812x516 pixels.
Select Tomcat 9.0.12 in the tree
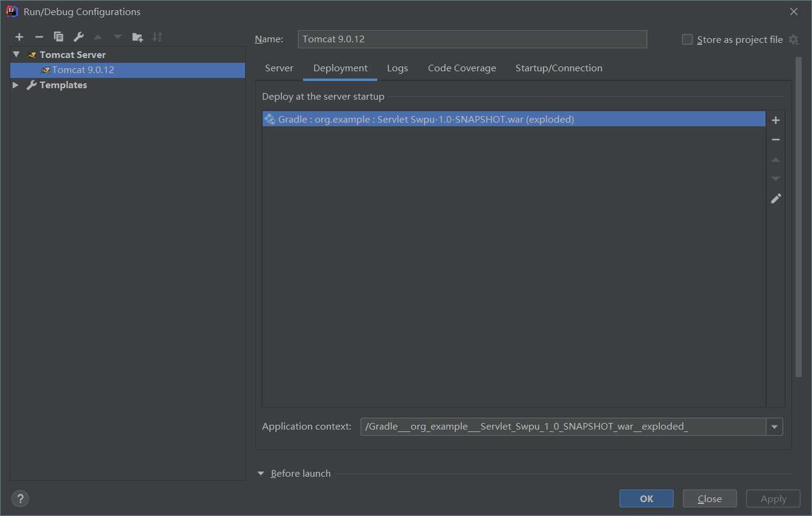tap(128, 70)
